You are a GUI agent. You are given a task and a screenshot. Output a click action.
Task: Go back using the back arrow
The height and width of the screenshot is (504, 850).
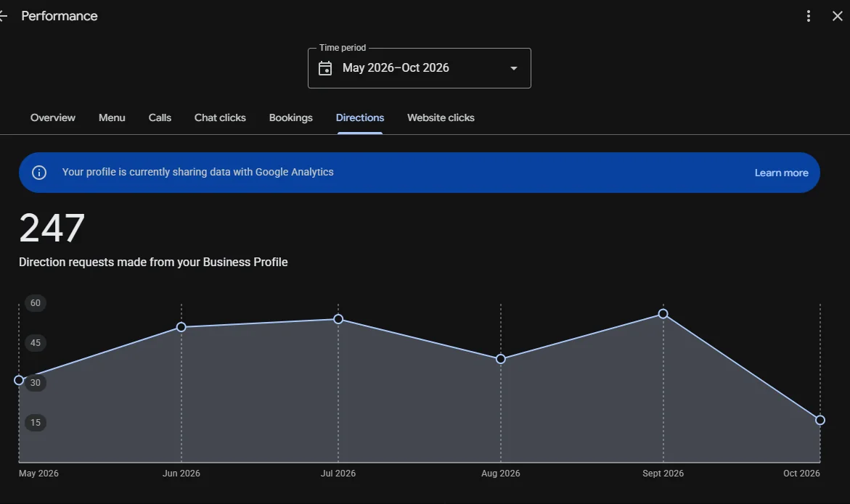coord(3,16)
